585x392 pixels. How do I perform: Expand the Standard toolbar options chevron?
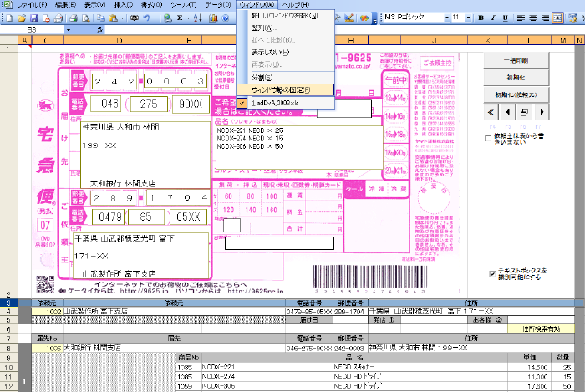coord(374,18)
